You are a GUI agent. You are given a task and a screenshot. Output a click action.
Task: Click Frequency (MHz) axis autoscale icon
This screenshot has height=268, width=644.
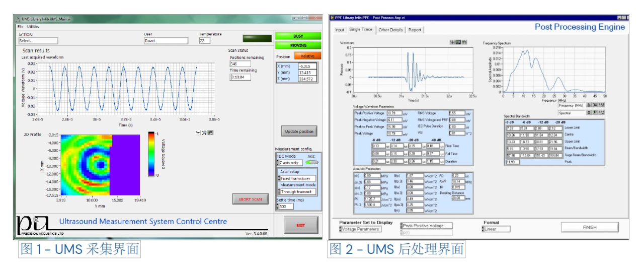595,105
